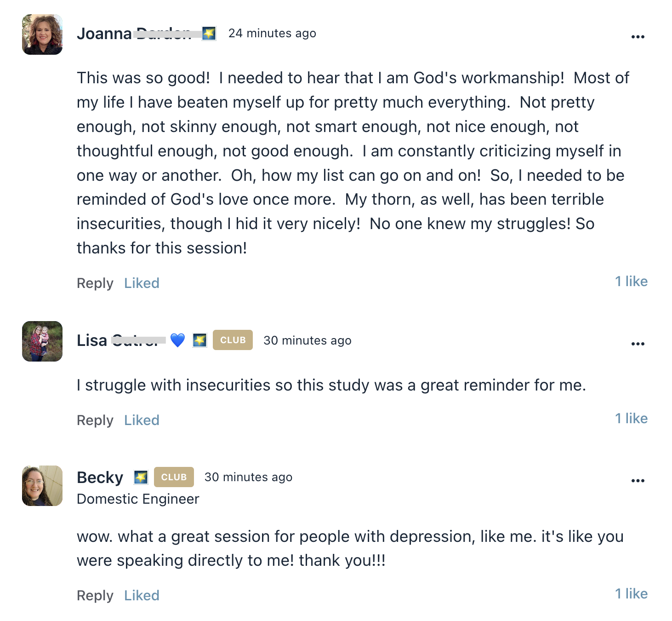The image size is (672, 621).
Task: Click the CLUB badge on Lisa's comment
Action: [233, 340]
